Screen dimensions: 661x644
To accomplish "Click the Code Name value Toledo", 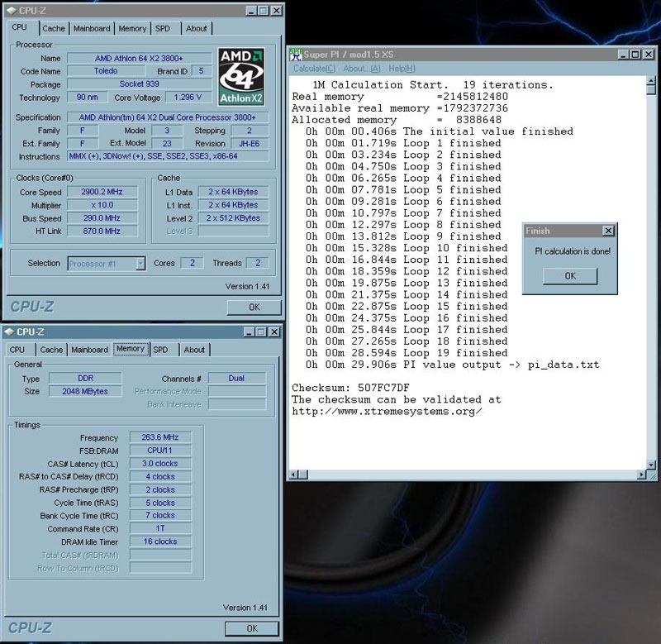I will [106, 71].
